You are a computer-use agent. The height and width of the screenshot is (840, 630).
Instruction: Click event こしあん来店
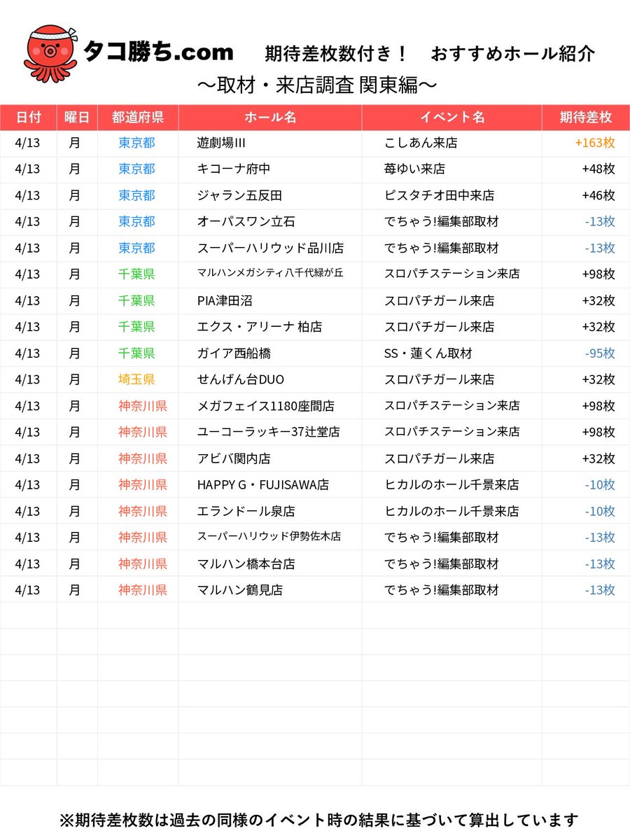pyautogui.click(x=421, y=143)
